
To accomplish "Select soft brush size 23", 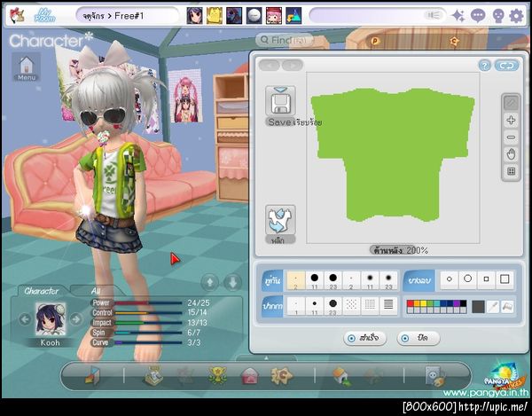I will coord(388,280).
